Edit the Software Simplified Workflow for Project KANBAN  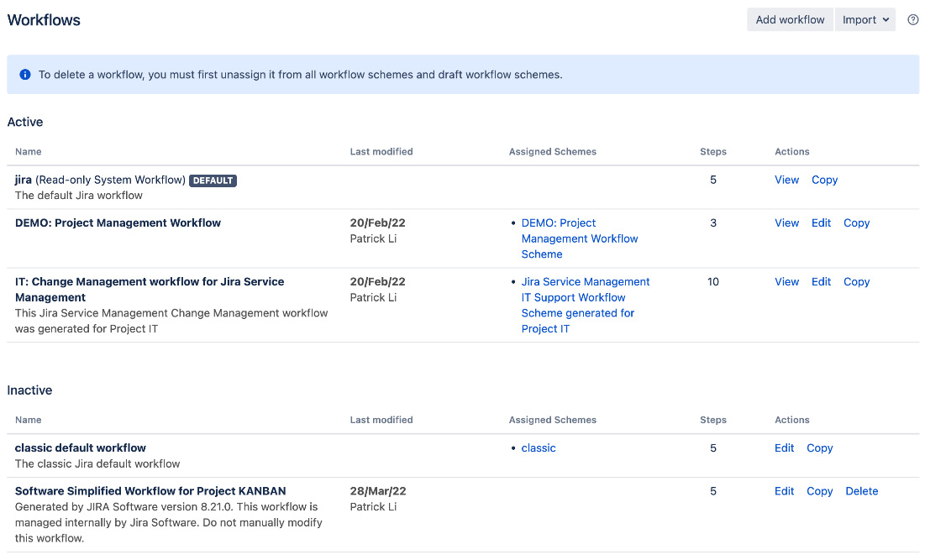click(x=783, y=490)
